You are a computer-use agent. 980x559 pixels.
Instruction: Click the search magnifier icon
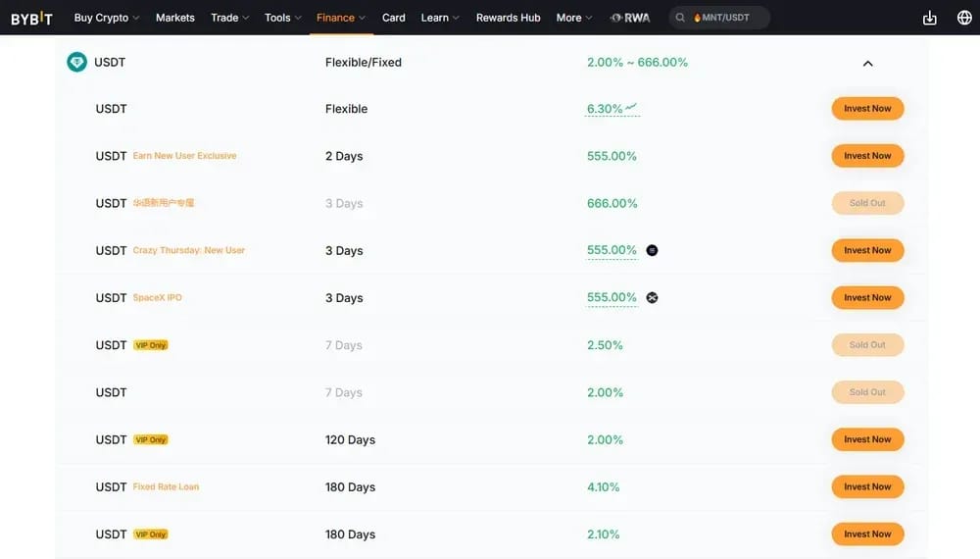680,18
